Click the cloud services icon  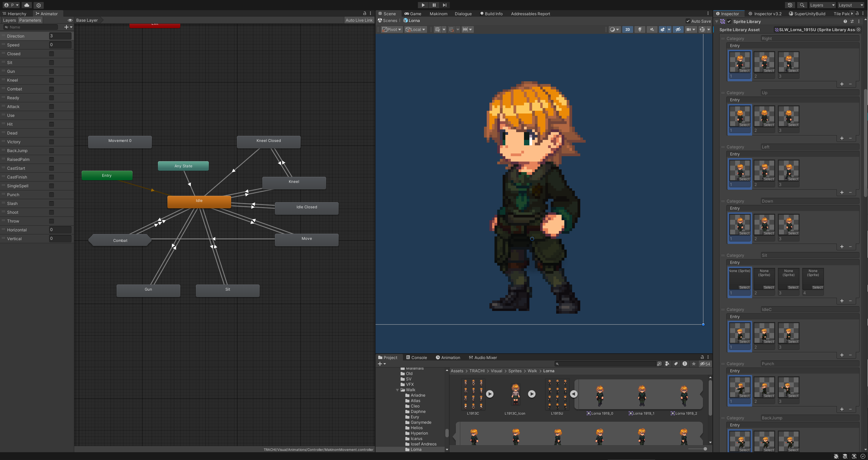click(x=27, y=5)
